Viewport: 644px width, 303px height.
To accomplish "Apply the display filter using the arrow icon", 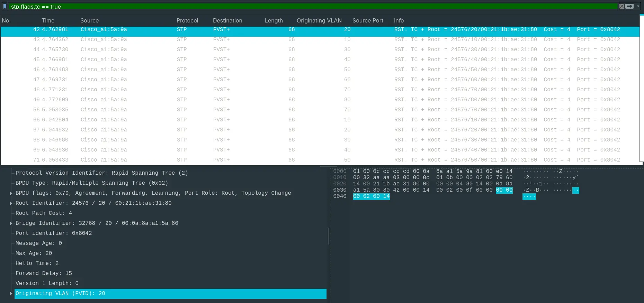I will [630, 6].
